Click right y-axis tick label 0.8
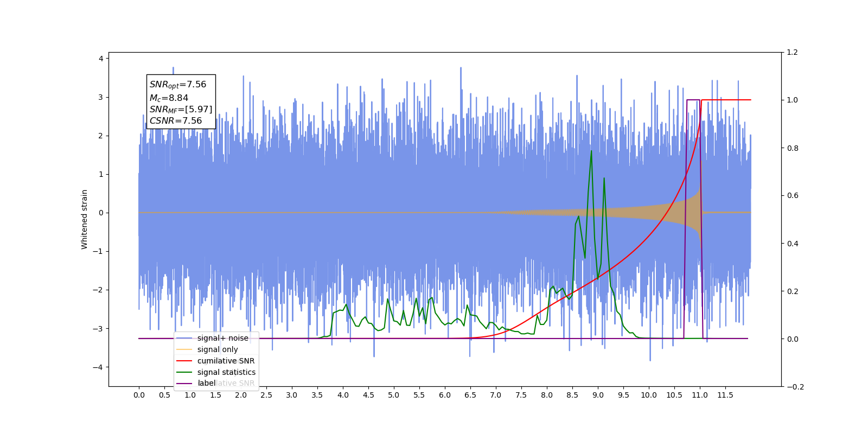The image size is (868, 434). [793, 148]
